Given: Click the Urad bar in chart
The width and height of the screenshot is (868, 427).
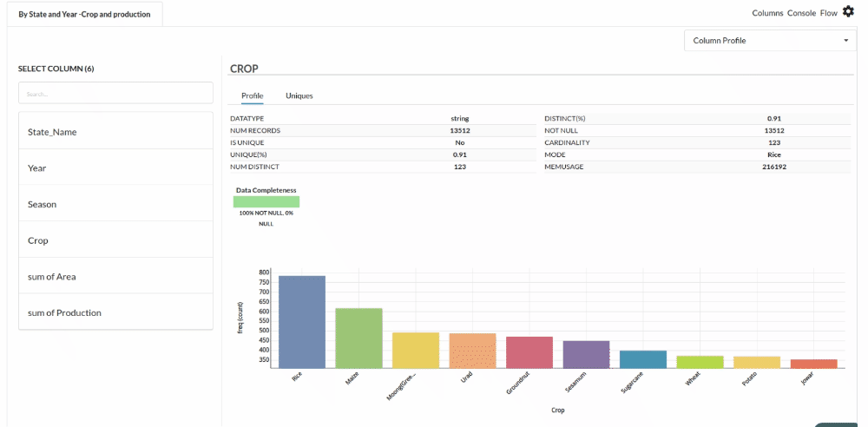Looking at the screenshot, I should click(x=473, y=351).
